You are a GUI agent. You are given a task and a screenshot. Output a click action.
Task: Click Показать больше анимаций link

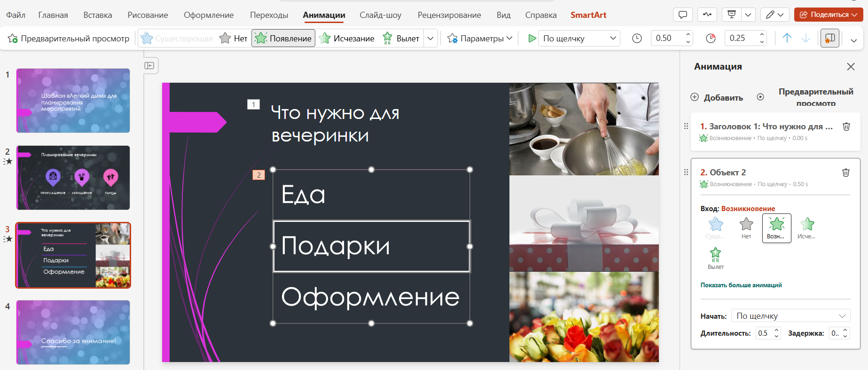[741, 285]
